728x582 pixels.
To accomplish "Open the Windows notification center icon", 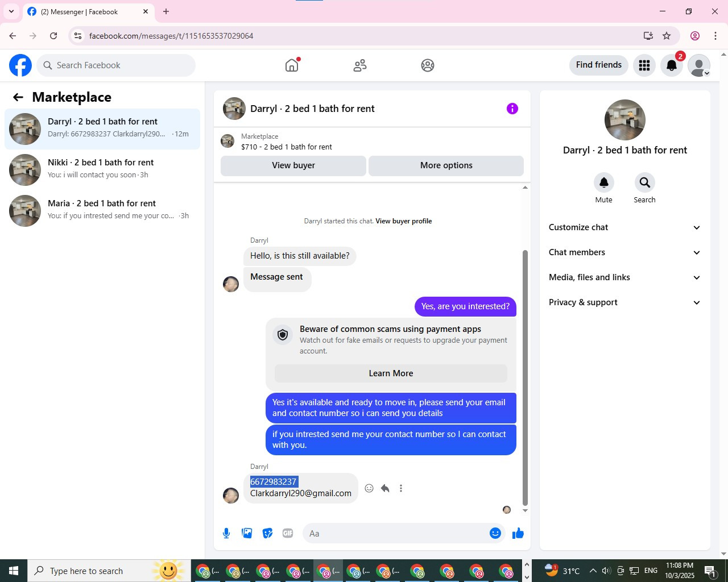I will [710, 571].
